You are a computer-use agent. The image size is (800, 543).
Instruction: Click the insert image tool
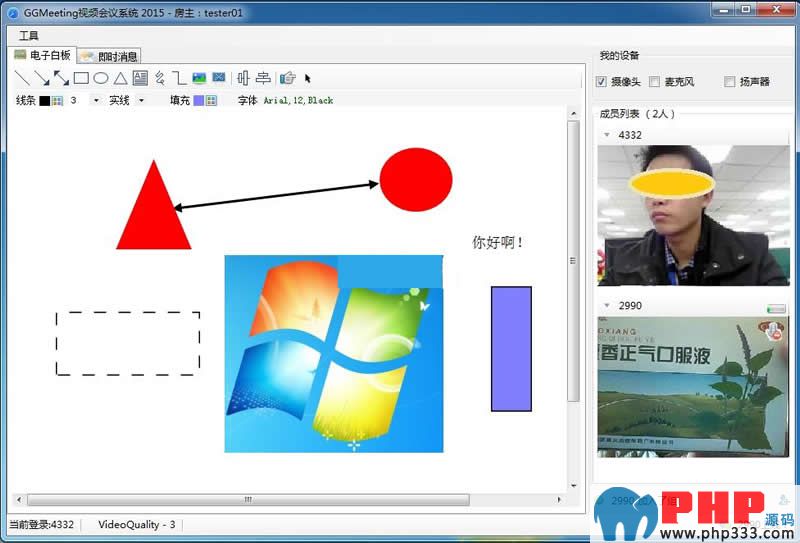click(x=199, y=78)
